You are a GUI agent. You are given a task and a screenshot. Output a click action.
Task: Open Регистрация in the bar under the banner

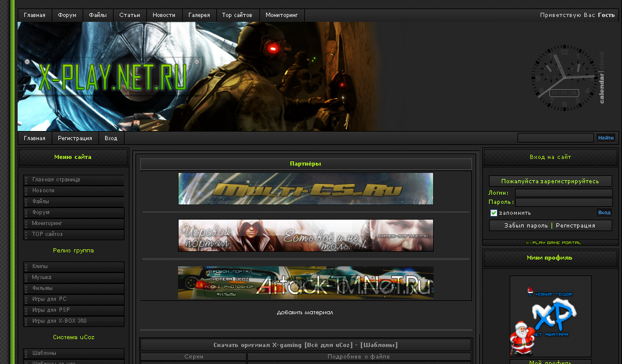click(75, 138)
